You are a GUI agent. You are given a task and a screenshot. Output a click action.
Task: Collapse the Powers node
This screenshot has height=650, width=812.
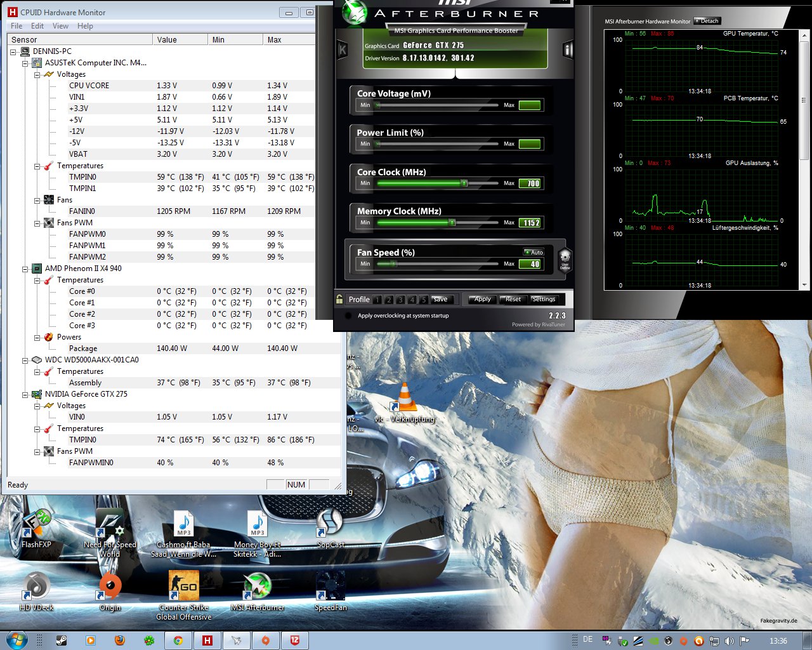point(37,337)
